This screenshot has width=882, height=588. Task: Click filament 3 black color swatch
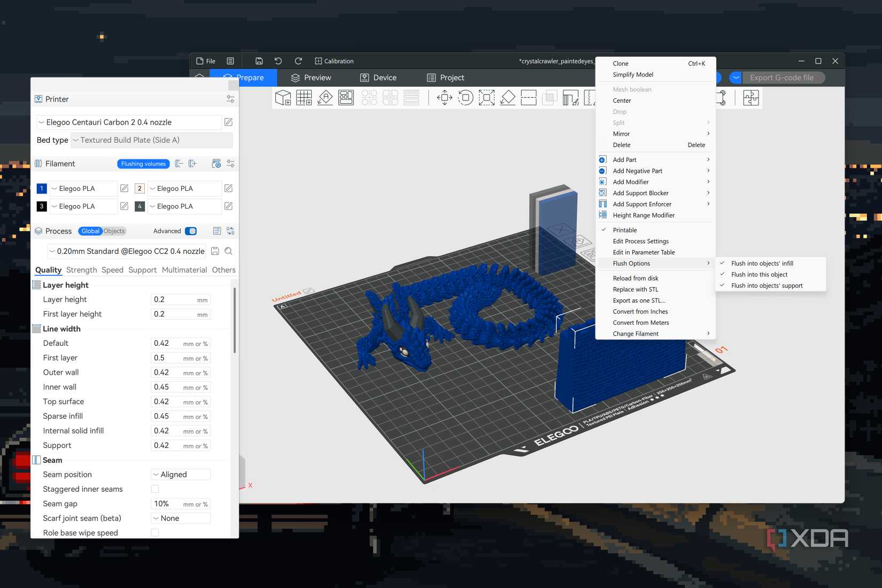42,206
